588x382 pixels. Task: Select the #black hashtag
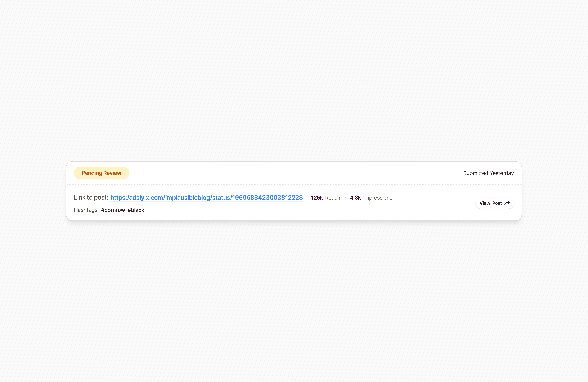tap(136, 210)
